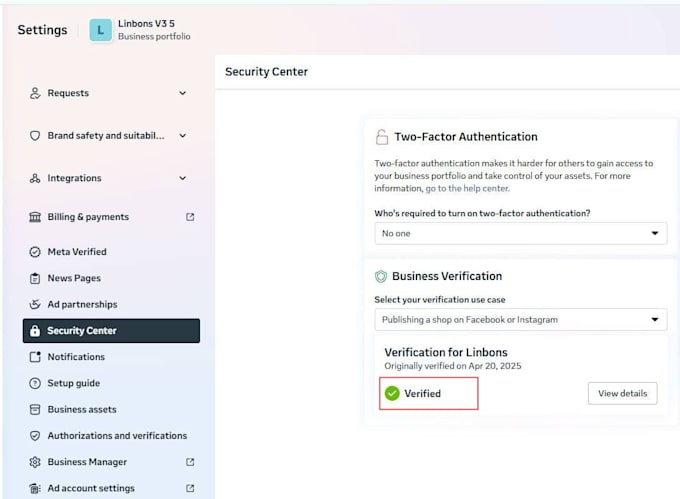
Task: Follow 'go to the help center' link
Action: tap(468, 189)
